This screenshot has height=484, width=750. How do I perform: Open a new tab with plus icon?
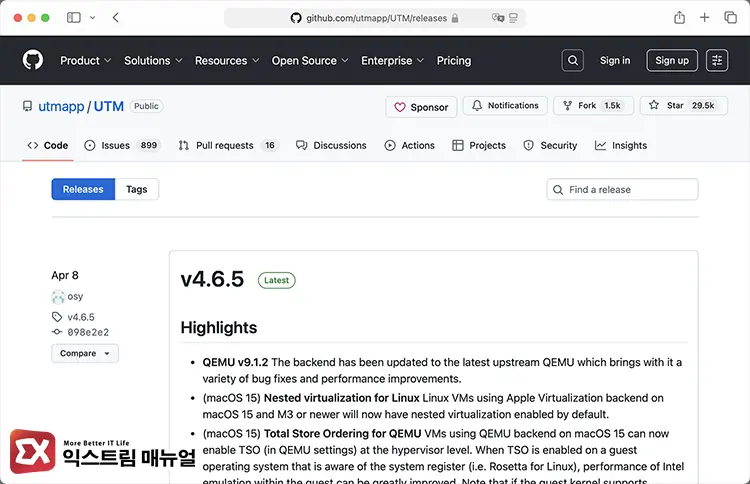click(x=705, y=18)
